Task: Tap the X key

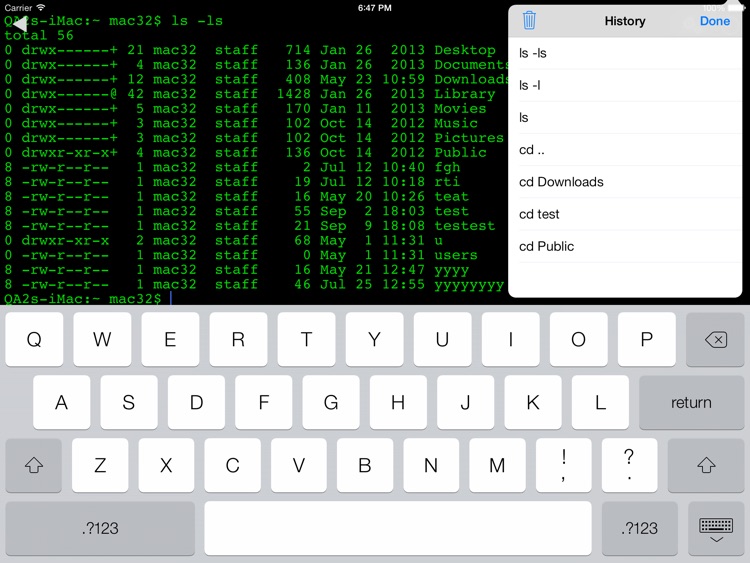Action: 166,465
